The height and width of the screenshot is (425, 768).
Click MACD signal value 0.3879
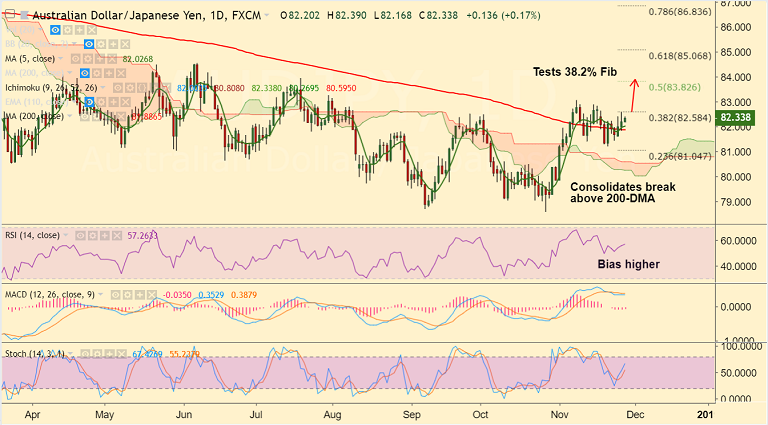(243, 295)
